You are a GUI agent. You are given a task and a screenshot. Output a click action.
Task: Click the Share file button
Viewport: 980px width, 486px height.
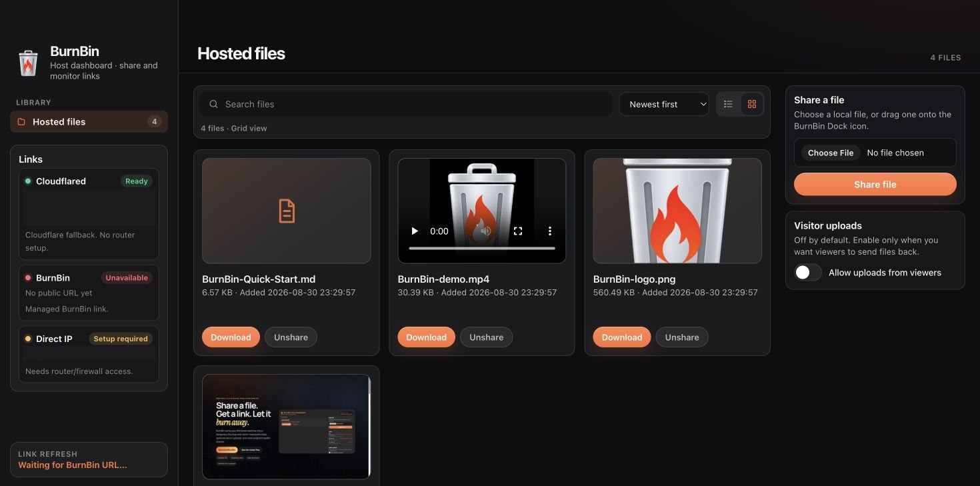click(875, 185)
